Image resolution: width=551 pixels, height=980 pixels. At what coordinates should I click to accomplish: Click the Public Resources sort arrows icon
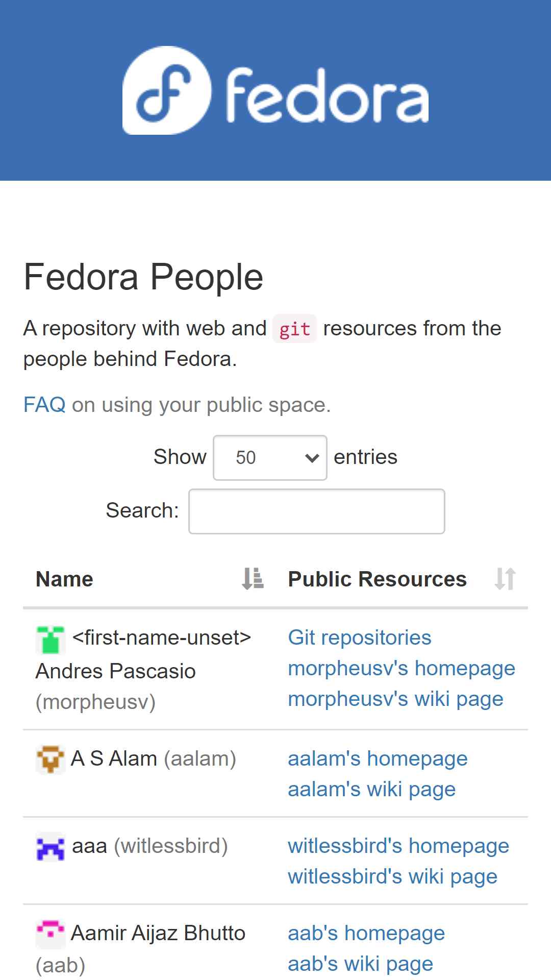coord(505,579)
